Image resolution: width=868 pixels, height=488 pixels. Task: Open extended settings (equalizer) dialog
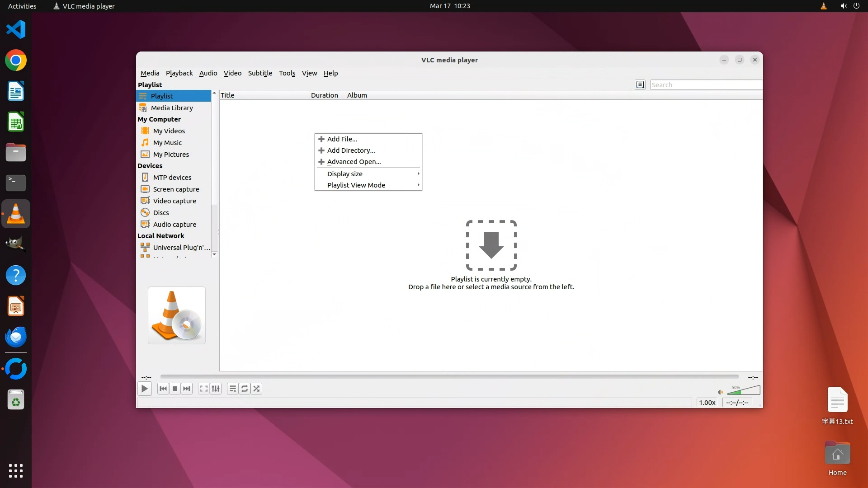point(216,389)
